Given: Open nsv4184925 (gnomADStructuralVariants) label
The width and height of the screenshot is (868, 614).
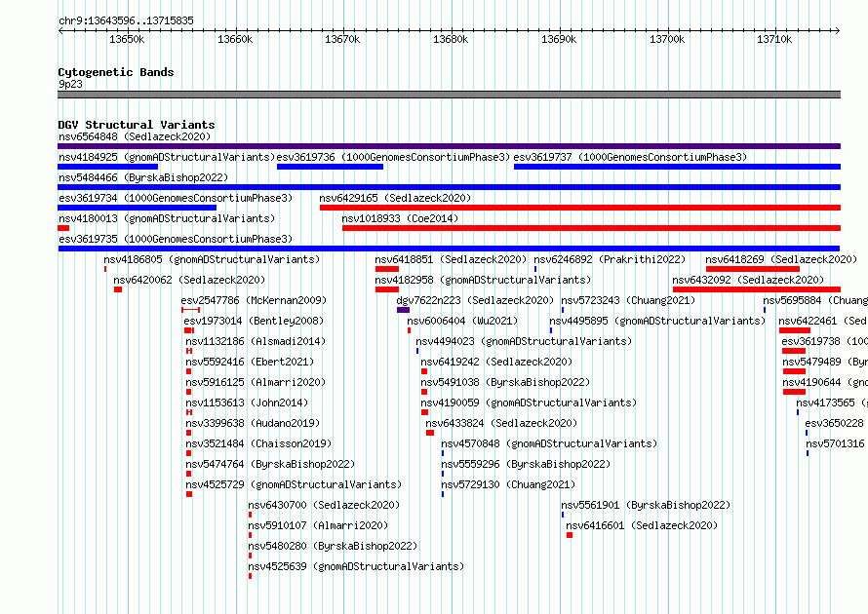Looking at the screenshot, I should (167, 157).
